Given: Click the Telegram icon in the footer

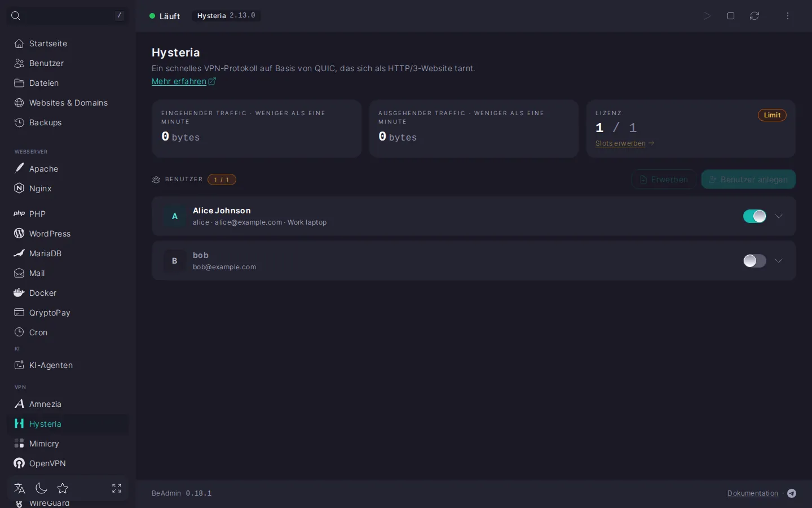Looking at the screenshot, I should (x=792, y=493).
